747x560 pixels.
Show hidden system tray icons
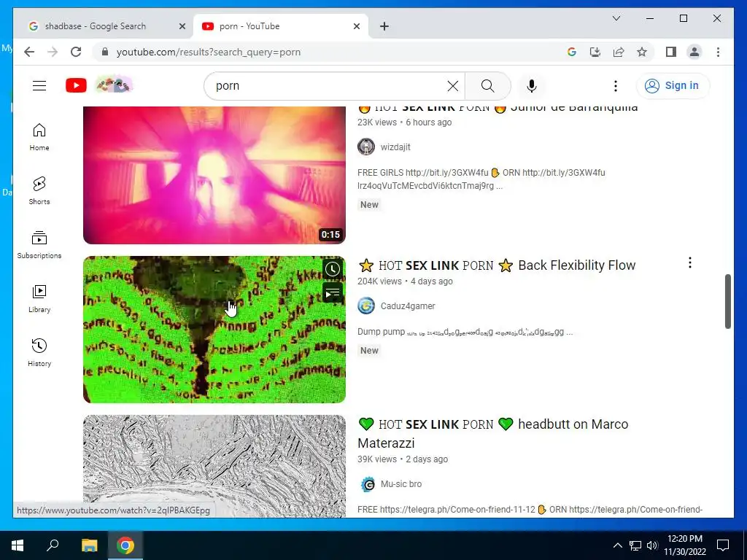click(617, 545)
